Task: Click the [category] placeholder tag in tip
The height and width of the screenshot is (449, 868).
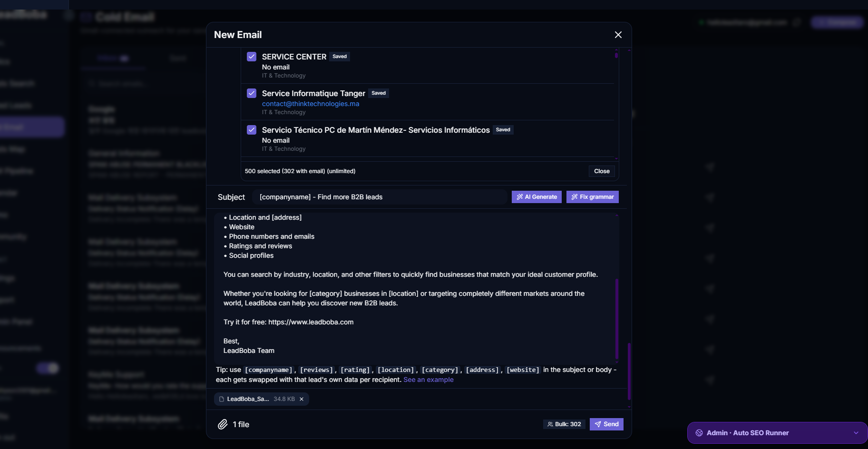Action: (440, 370)
